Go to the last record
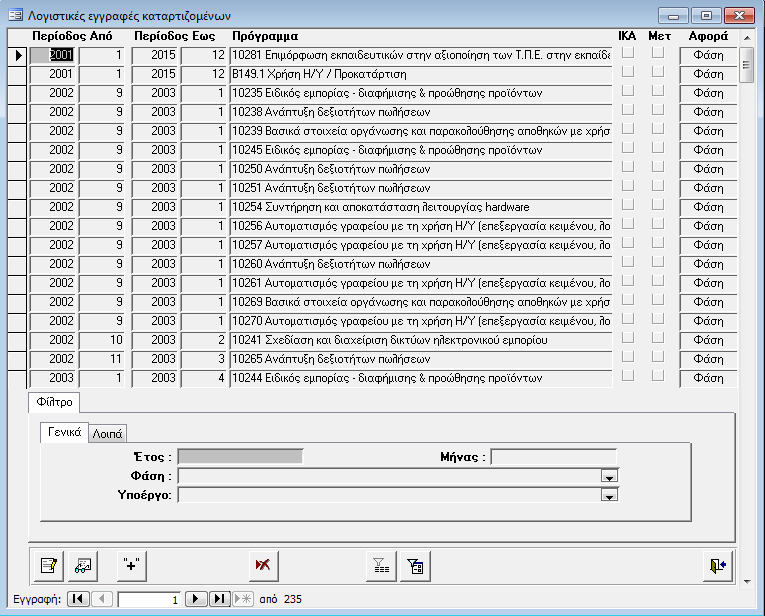 pyautogui.click(x=220, y=599)
